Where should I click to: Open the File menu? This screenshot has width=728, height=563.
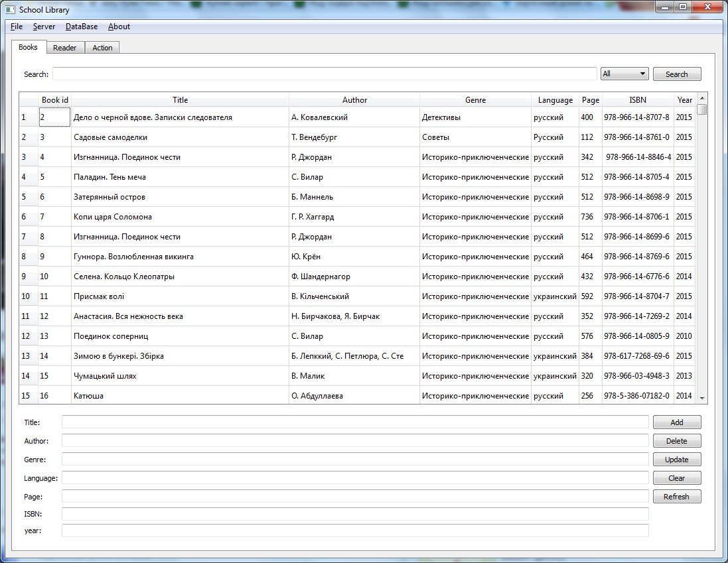click(x=17, y=27)
